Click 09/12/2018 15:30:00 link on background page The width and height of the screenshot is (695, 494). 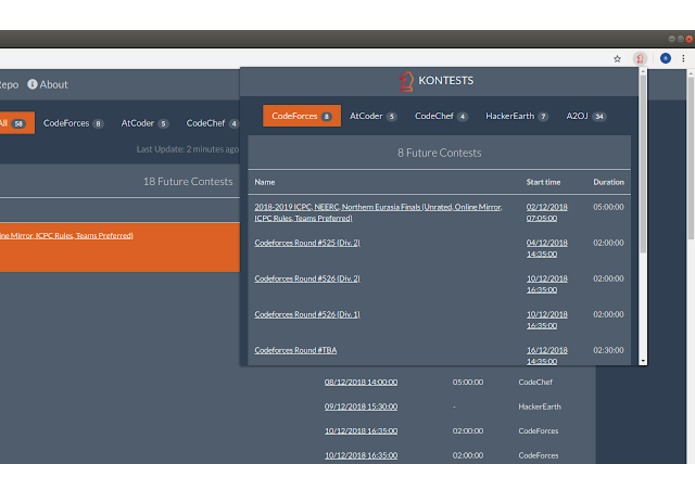(x=361, y=407)
